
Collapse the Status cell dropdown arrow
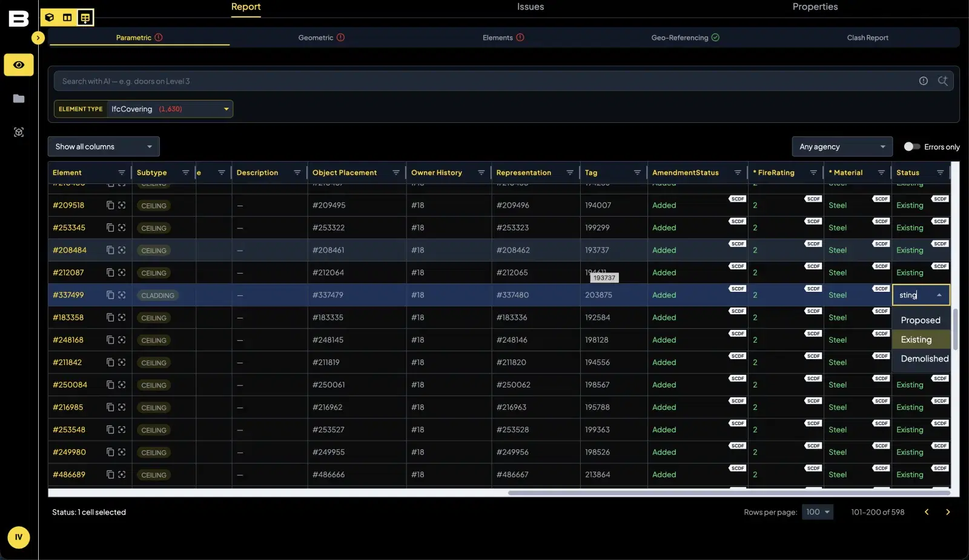(x=939, y=295)
